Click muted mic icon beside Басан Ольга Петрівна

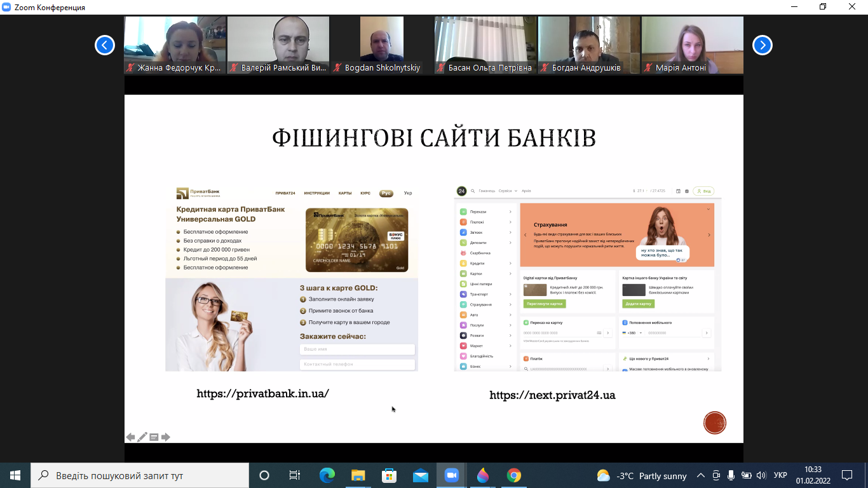pos(442,67)
